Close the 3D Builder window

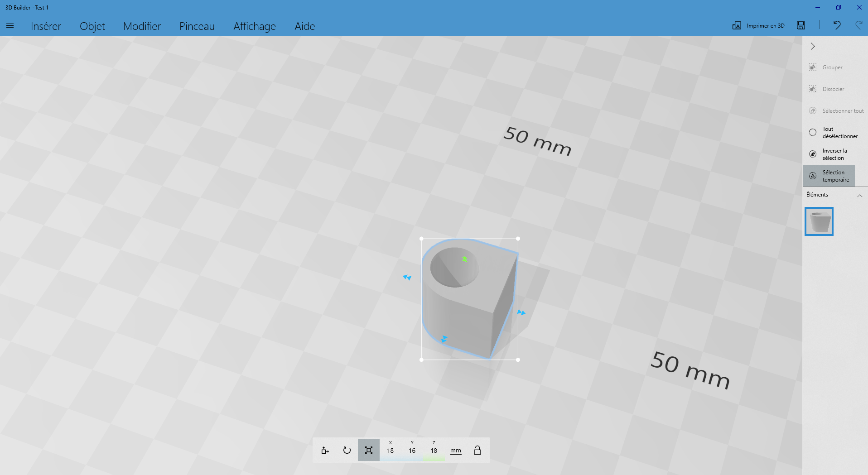859,7
